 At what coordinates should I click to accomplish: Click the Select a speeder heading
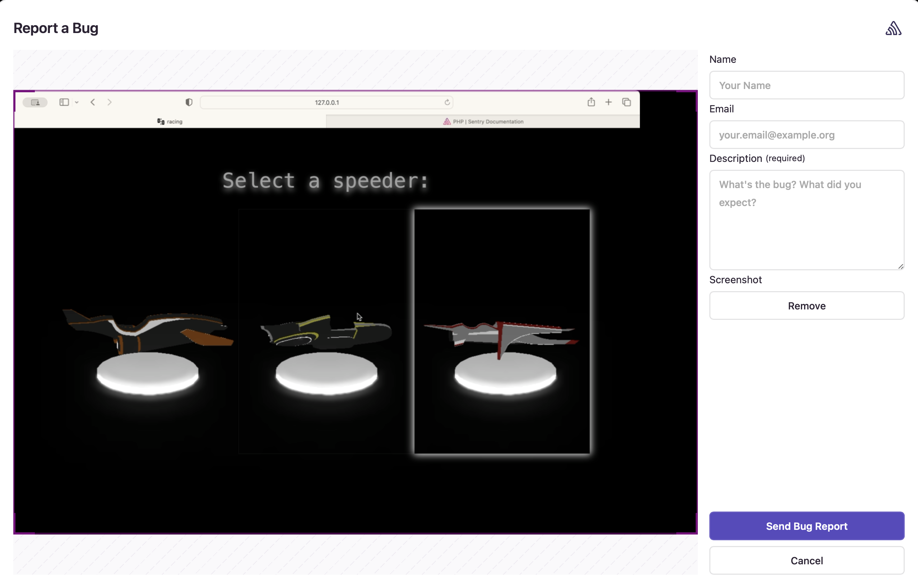(325, 181)
